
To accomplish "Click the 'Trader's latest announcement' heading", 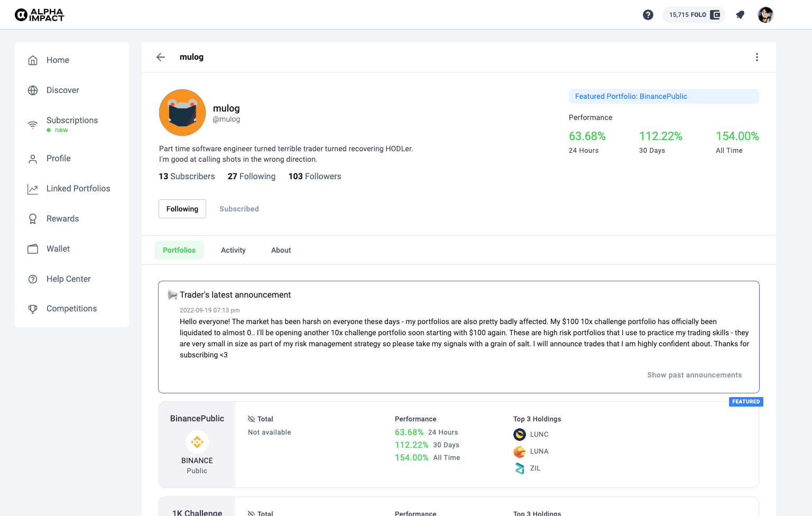I will [235, 295].
